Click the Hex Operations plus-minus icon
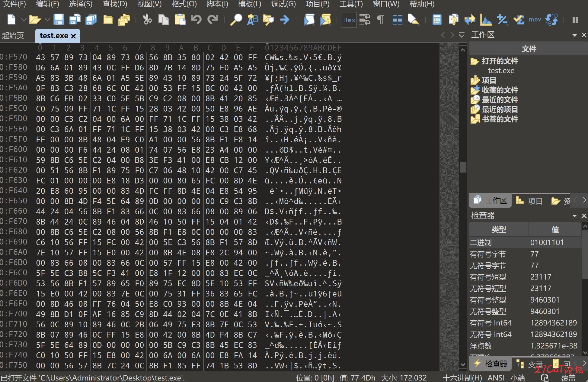The width and height of the screenshot is (588, 382). [x=502, y=20]
